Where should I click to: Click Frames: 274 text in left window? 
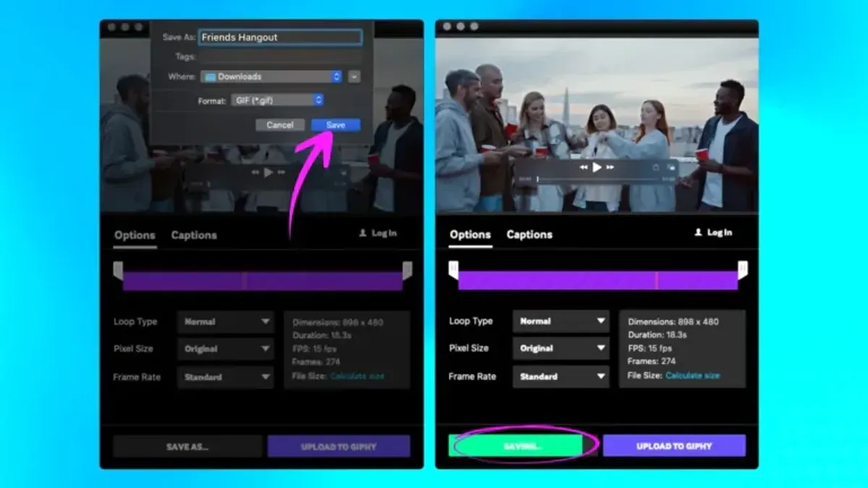(317, 362)
